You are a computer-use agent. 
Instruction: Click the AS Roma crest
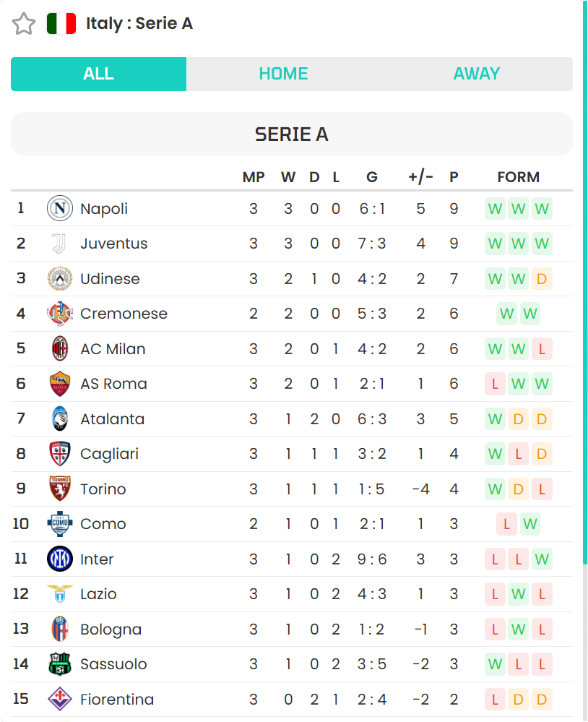tap(60, 384)
